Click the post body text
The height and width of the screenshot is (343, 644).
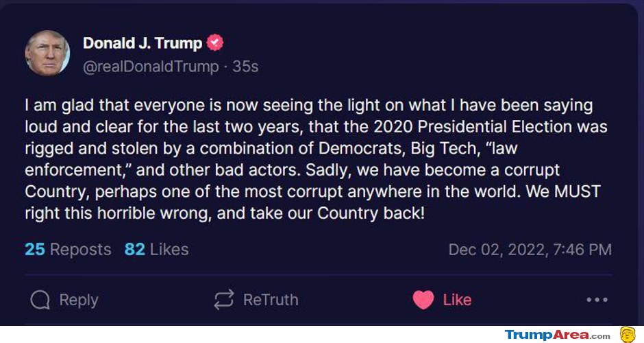(x=316, y=159)
